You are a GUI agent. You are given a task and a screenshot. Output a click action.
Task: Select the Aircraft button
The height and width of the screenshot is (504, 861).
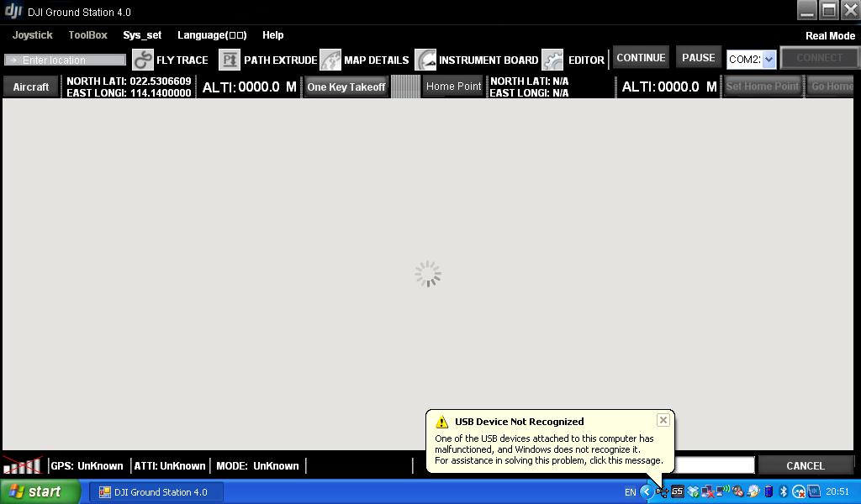click(31, 87)
